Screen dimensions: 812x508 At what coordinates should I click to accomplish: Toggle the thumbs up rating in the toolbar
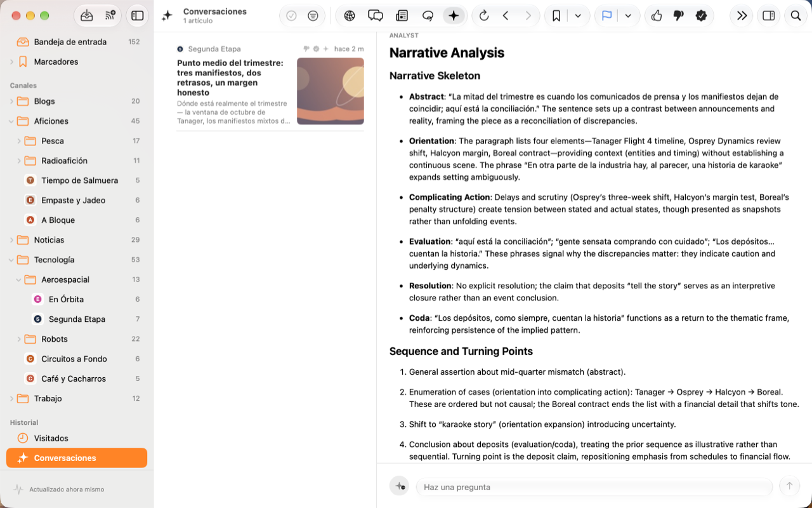click(657, 16)
